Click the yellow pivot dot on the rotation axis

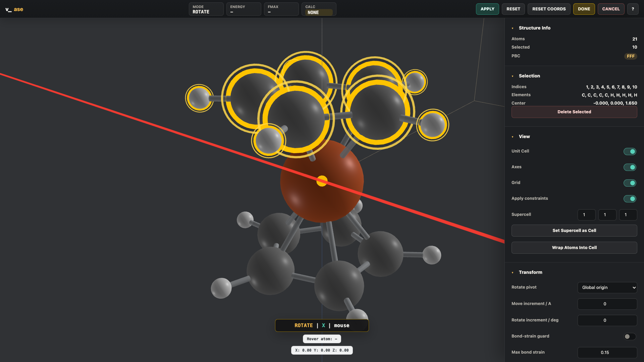click(322, 181)
